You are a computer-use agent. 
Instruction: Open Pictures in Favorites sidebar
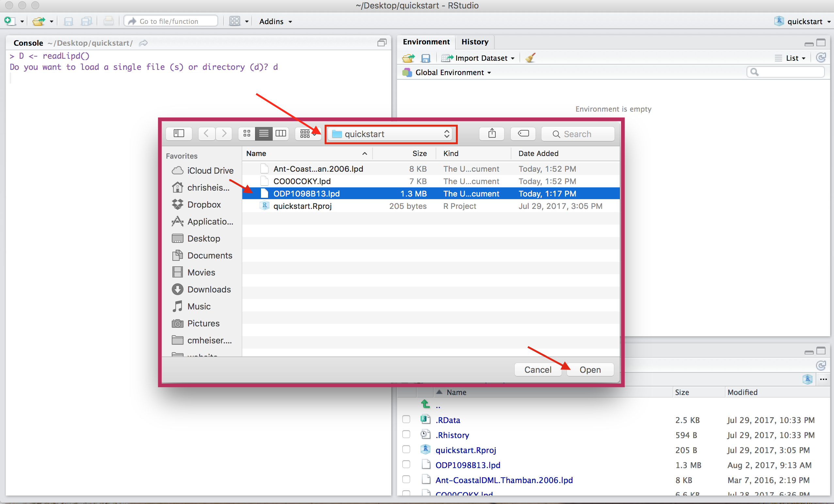[196, 323]
